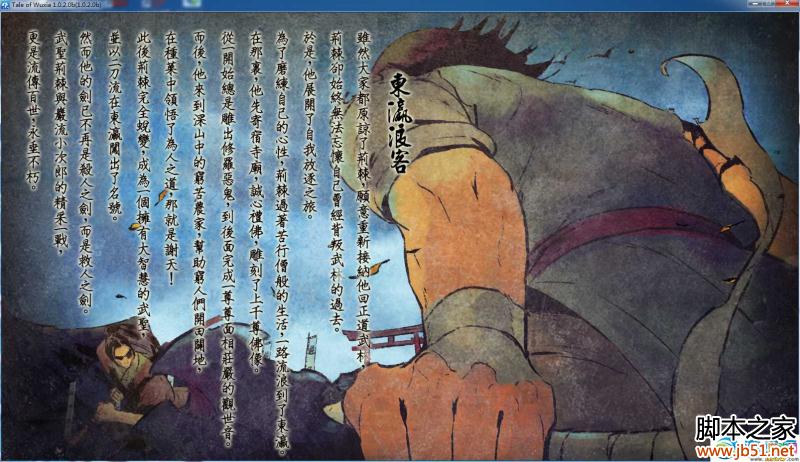Click the line '更是流傳百世，永垂不朽'
800x462 pixels.
point(33,110)
